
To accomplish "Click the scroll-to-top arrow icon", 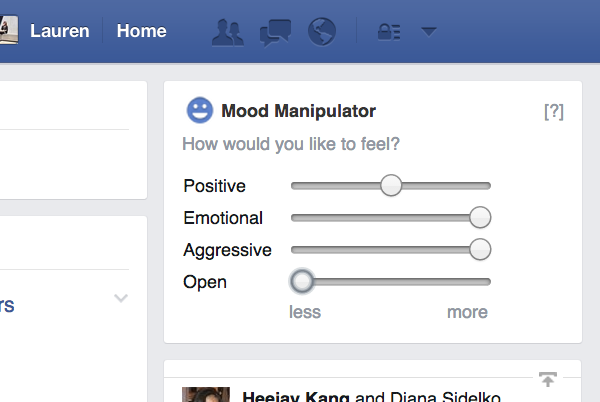I will (x=547, y=379).
